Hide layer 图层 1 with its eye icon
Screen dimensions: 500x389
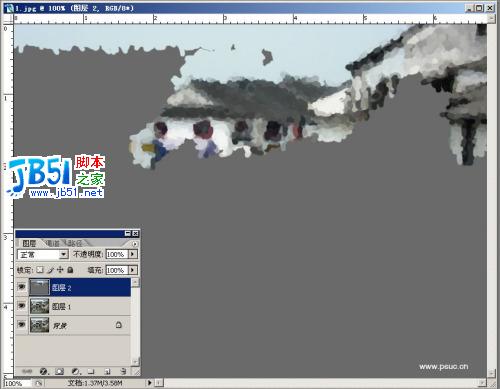[x=22, y=305]
